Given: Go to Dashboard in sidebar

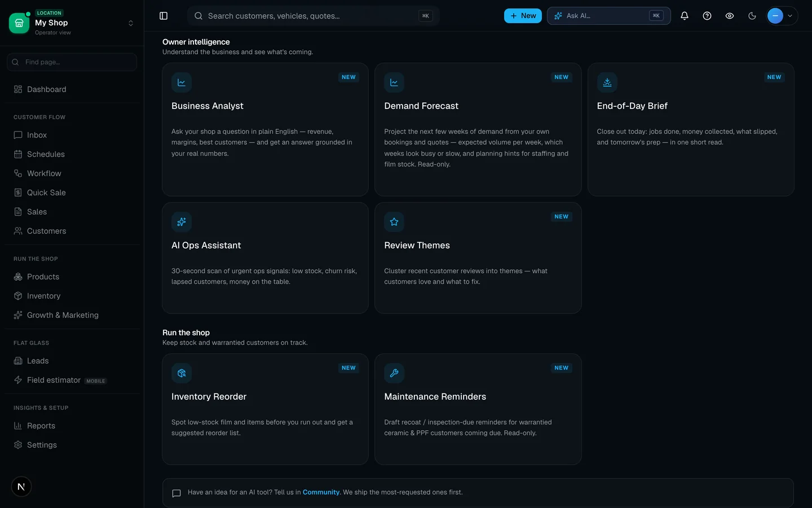Looking at the screenshot, I should click(x=72, y=89).
